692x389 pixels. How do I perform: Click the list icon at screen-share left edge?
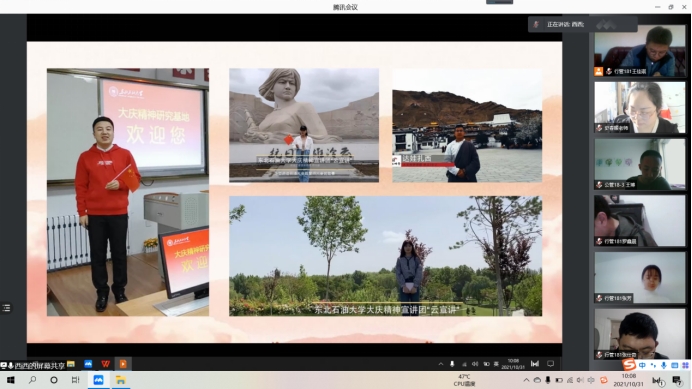tap(6, 308)
